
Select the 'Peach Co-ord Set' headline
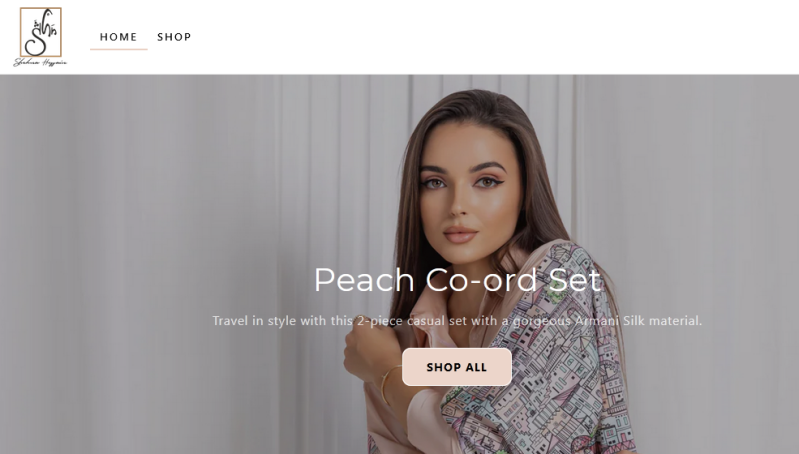point(457,280)
